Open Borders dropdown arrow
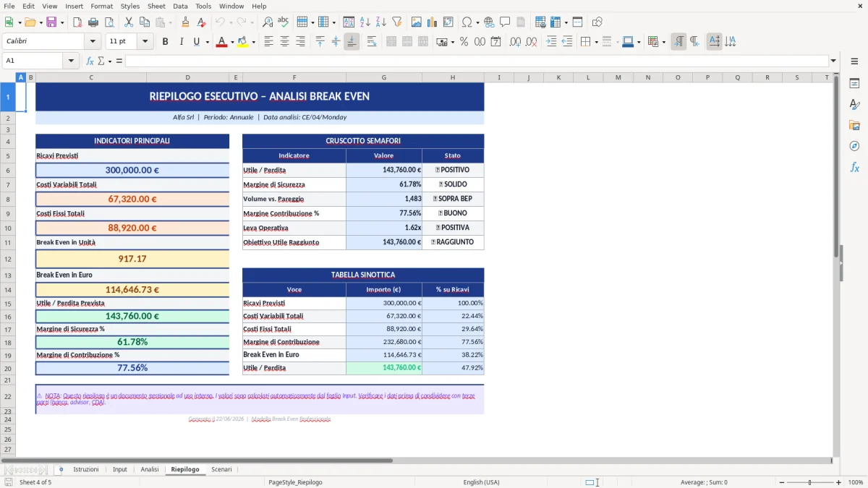 tap(596, 42)
